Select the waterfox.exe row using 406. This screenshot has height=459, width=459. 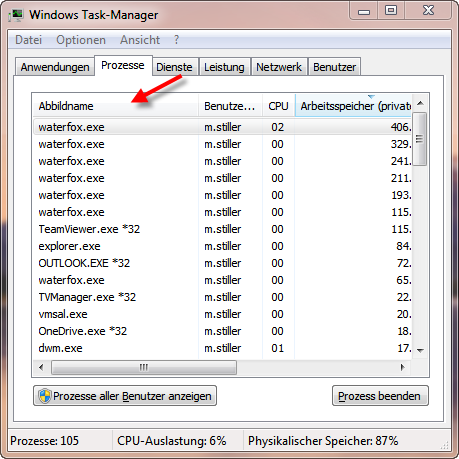222,127
